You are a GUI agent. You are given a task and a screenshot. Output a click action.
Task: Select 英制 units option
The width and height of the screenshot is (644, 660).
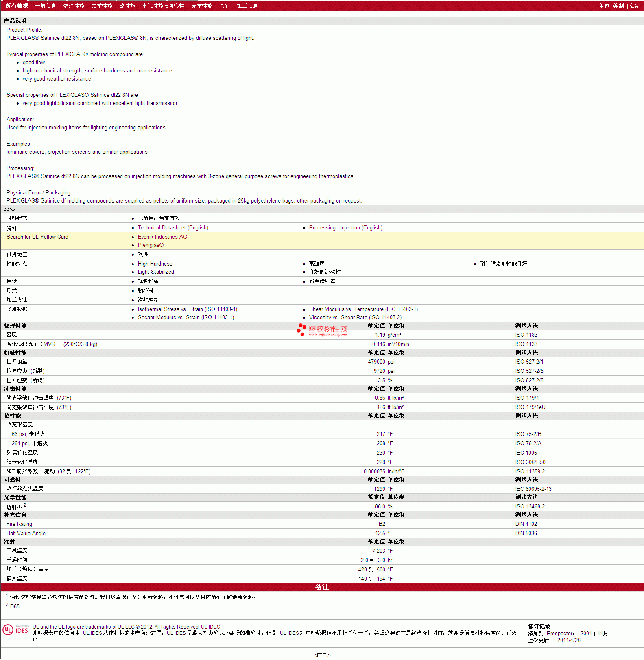pyautogui.click(x=618, y=6)
